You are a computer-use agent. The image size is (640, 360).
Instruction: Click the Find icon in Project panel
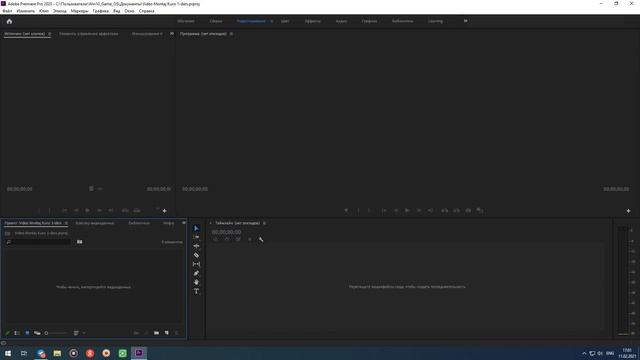[147, 333]
